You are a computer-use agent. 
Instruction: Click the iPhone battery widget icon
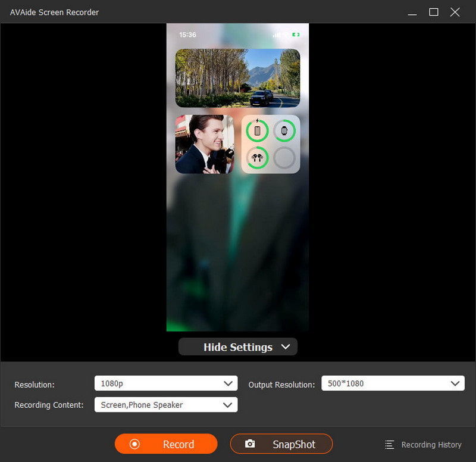coord(258,131)
